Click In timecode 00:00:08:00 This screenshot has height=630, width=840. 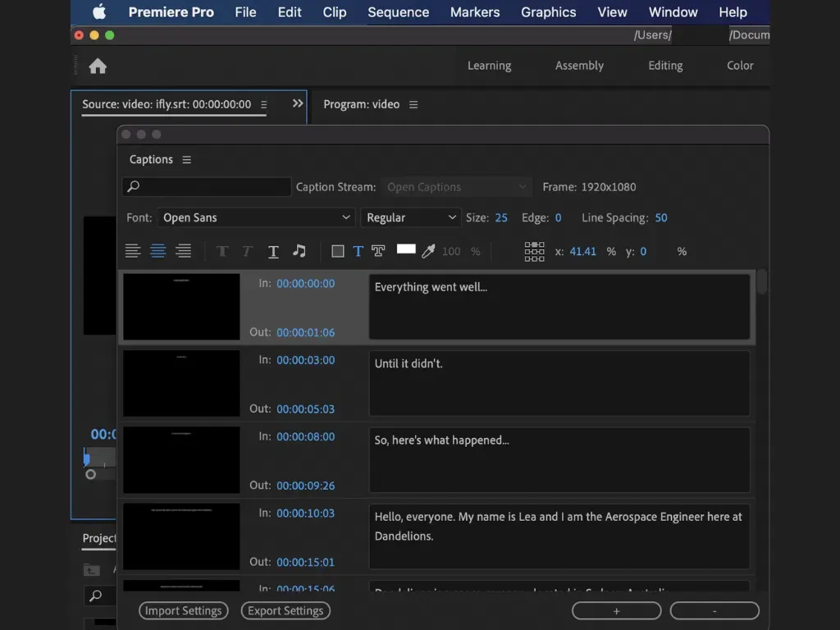[x=305, y=436]
